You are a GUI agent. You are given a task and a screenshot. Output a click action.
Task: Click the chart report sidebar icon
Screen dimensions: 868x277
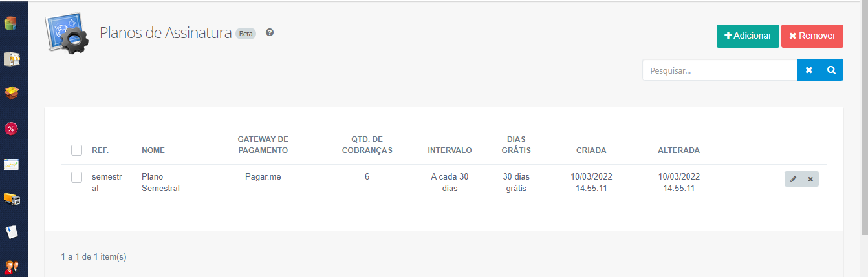tap(11, 164)
